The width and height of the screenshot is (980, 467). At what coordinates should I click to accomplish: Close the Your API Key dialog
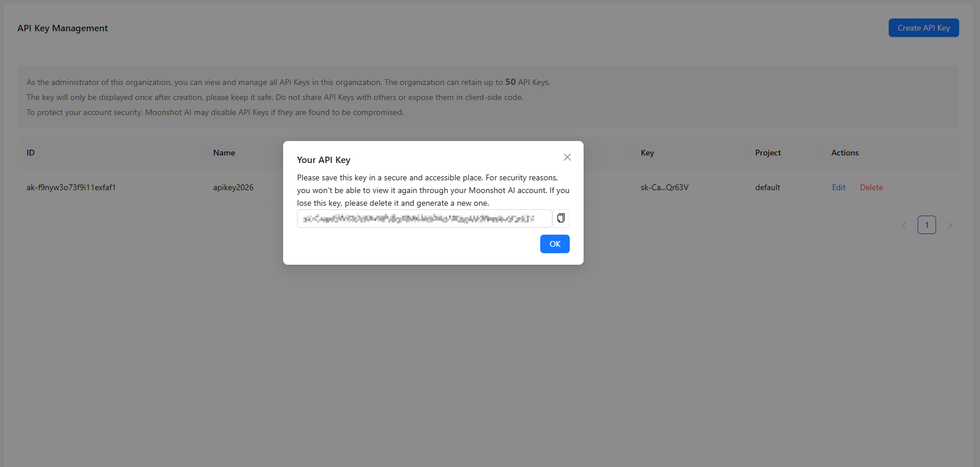567,157
